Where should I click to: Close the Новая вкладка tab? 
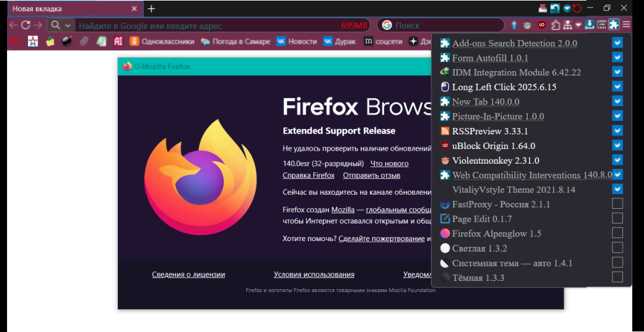click(134, 9)
